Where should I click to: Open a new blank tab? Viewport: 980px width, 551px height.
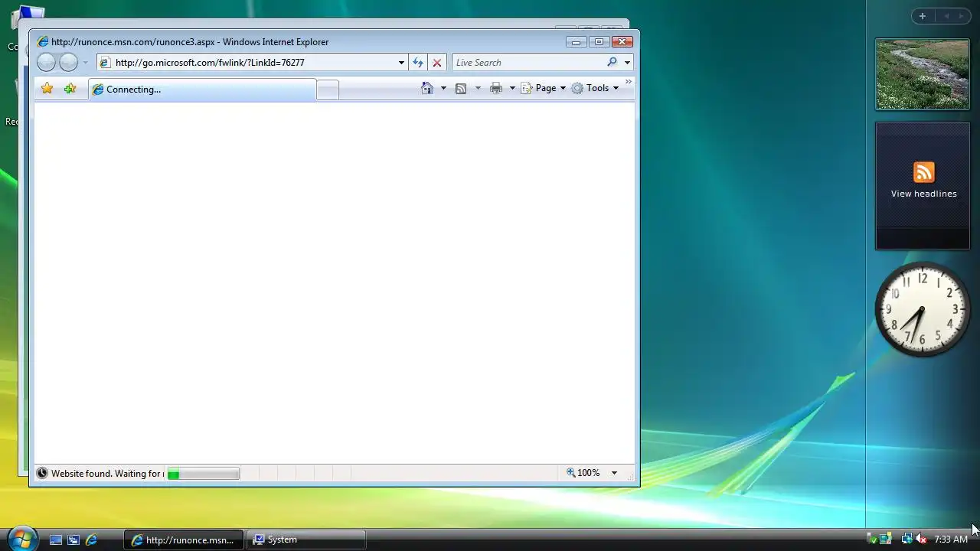(327, 90)
